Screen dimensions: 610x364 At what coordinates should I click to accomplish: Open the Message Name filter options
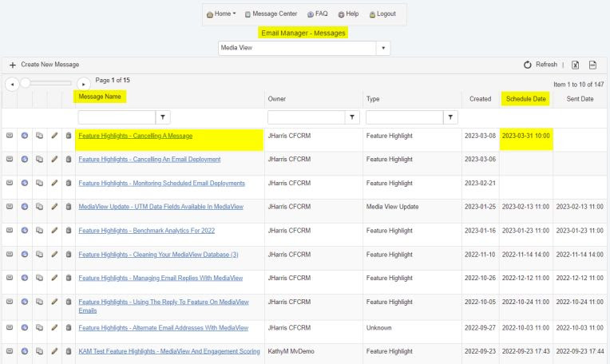click(x=163, y=117)
